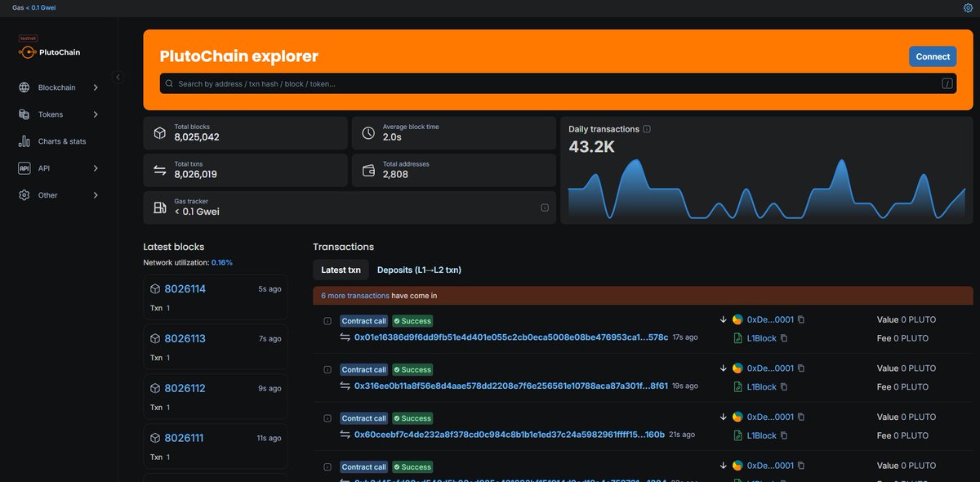
Task: Open transaction hash 0x60ceebf7c4de232a...
Action: [x=510, y=435]
